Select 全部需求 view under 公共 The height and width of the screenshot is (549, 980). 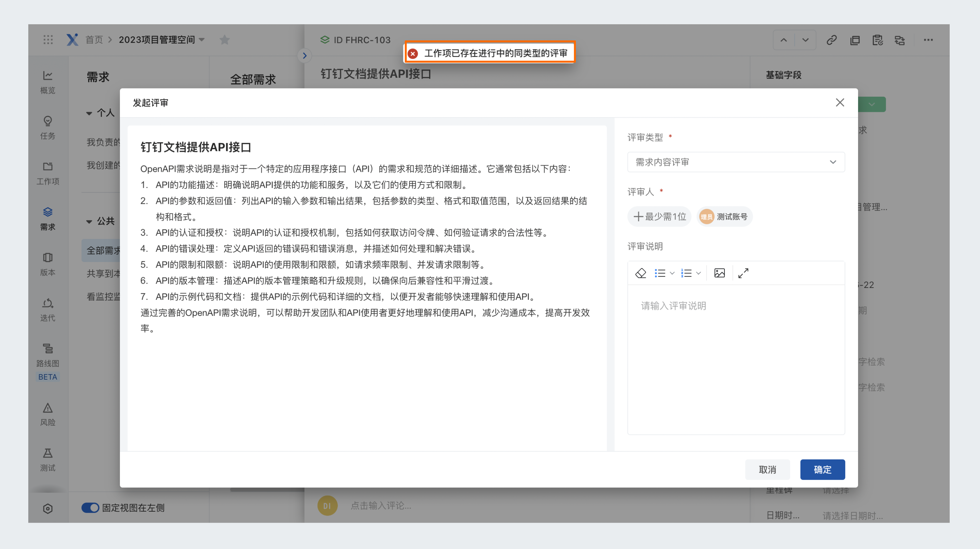[101, 250]
